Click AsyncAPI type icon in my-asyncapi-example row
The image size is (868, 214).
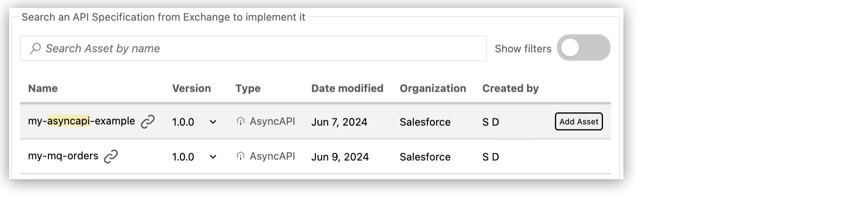click(x=240, y=121)
